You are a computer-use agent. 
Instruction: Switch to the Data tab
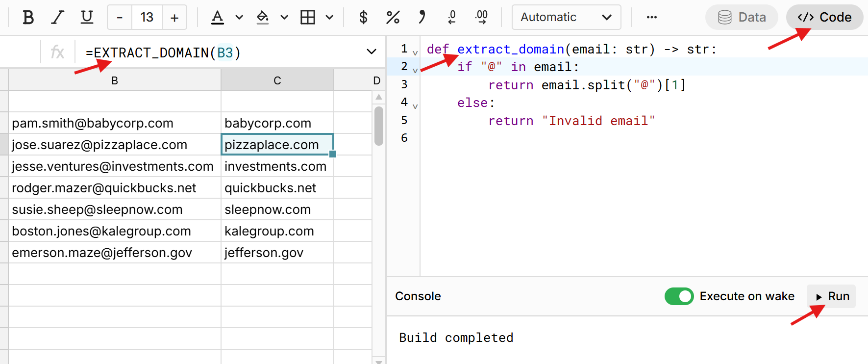click(x=742, y=18)
